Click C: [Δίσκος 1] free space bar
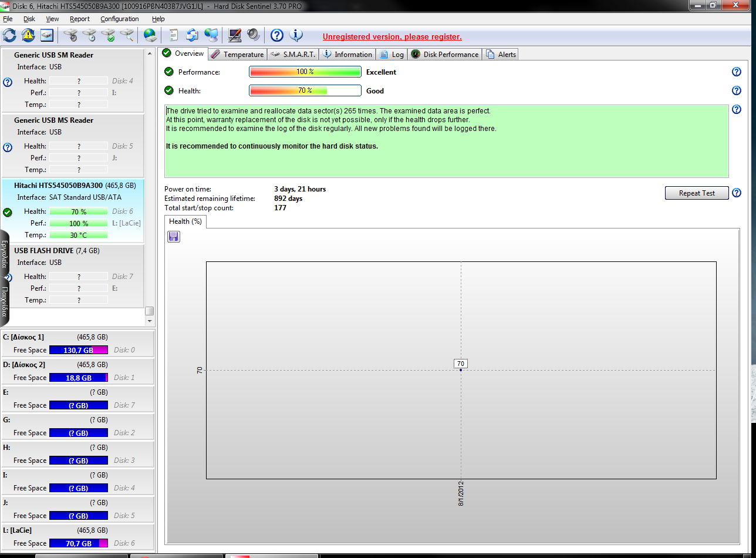The image size is (756, 558). pyautogui.click(x=79, y=350)
